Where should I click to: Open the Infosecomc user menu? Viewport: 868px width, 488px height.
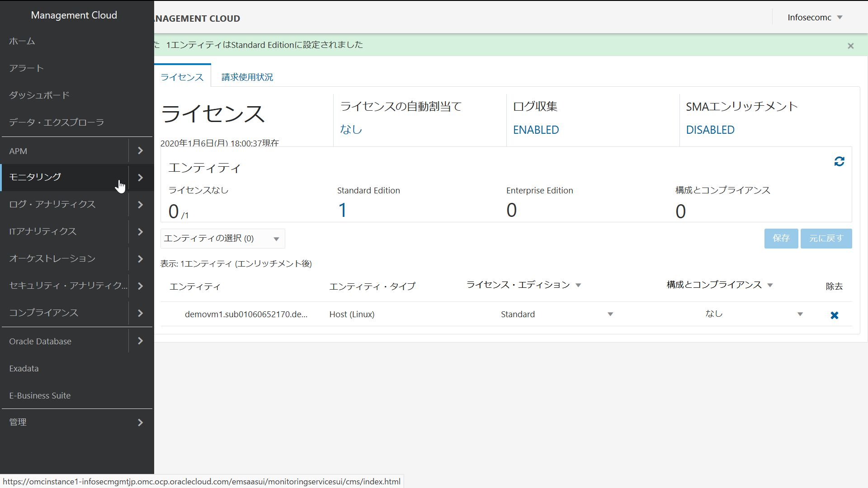(815, 18)
